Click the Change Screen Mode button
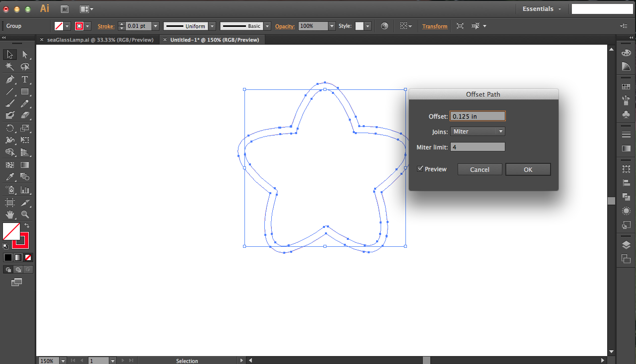This screenshot has width=636, height=364. tap(17, 282)
